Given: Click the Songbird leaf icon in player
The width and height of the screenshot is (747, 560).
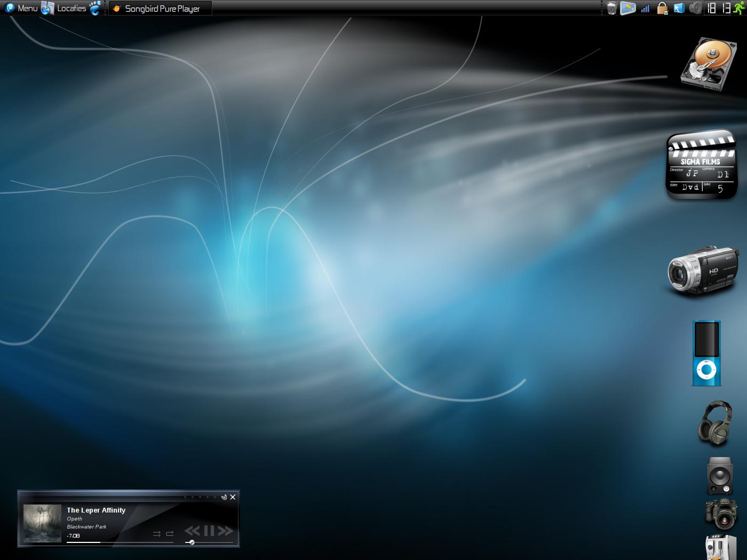Looking at the screenshot, I should [x=224, y=497].
